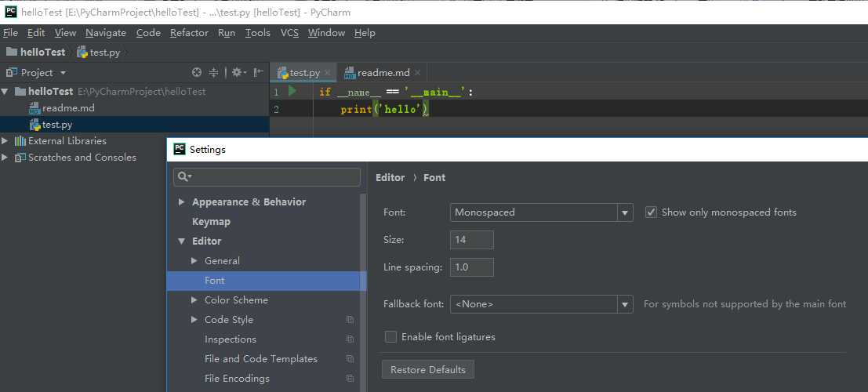
Task: Select Keymap in Settings tree
Action: [x=211, y=221]
